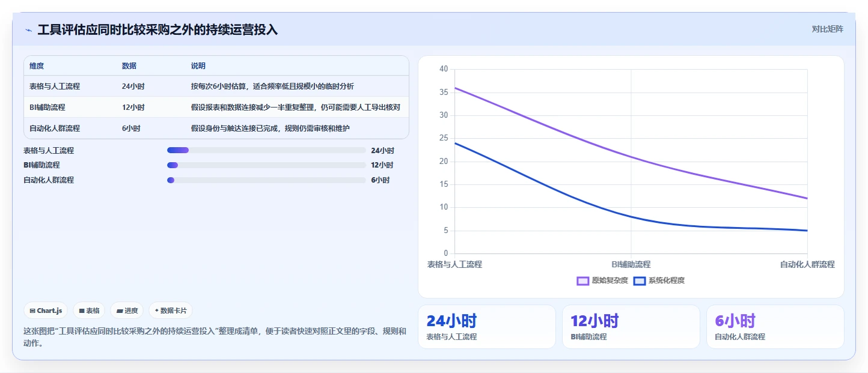Click description starting 假设报表和数据连接
The width and height of the screenshot is (868, 373).
[x=296, y=108]
